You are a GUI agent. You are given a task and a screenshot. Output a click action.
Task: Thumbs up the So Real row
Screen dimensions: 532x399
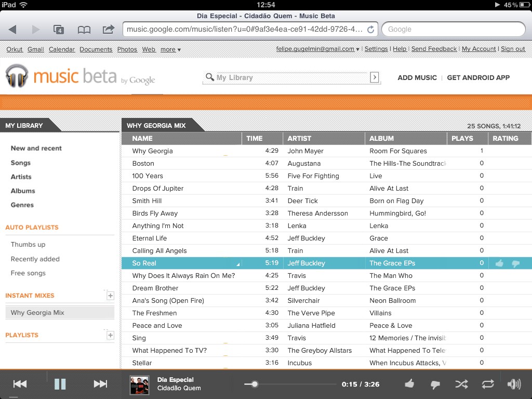(499, 263)
